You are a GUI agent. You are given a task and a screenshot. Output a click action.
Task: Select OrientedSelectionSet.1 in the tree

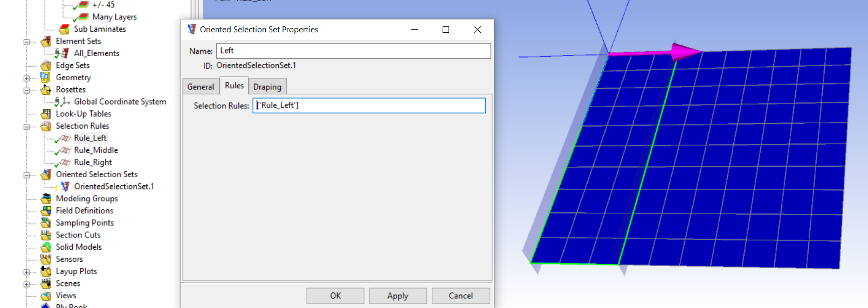pos(114,186)
